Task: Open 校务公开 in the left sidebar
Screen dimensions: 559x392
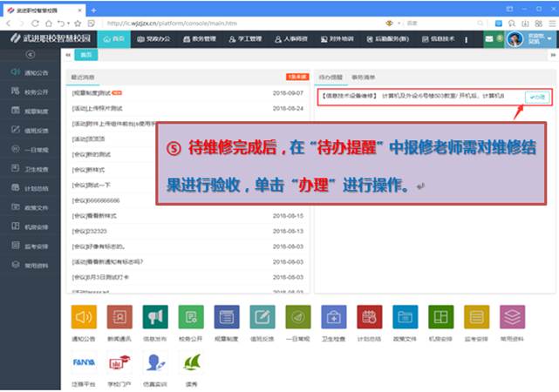Action: tap(30, 91)
